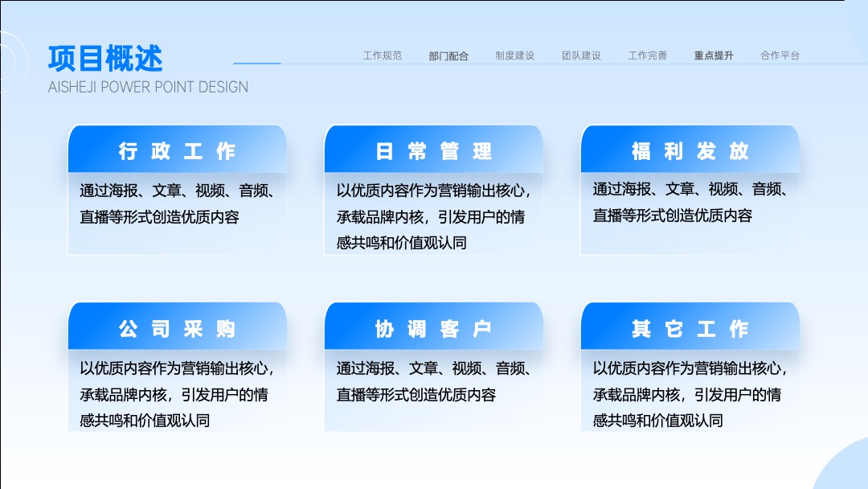Select the AISHEJI POWER POINT DESIGN subtitle
This screenshot has height=489, width=868.
148,87
